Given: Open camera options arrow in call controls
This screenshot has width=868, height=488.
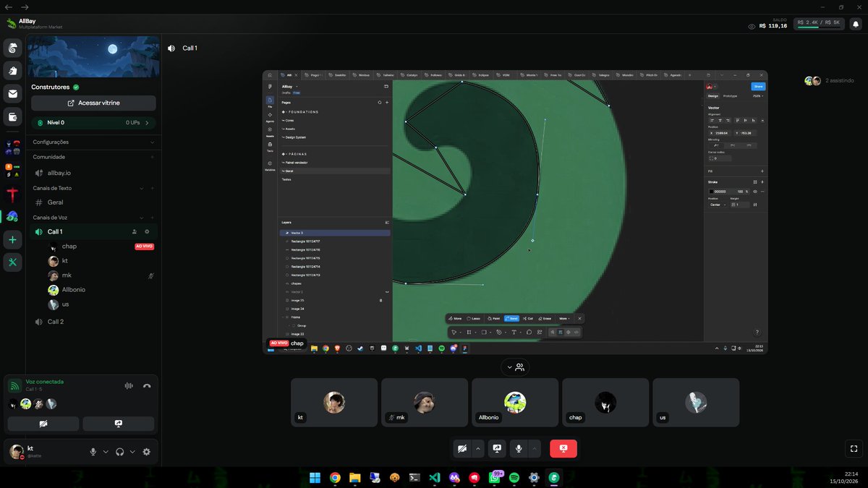Looking at the screenshot, I should pos(477,449).
